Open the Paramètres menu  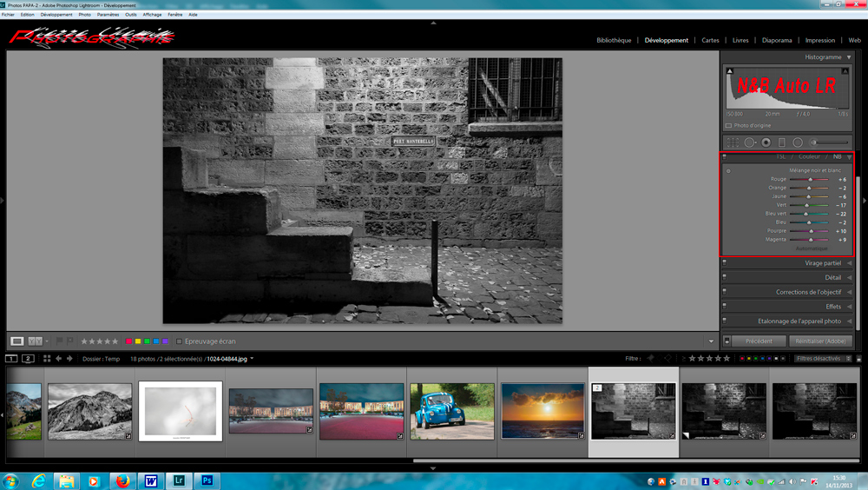(x=108, y=15)
